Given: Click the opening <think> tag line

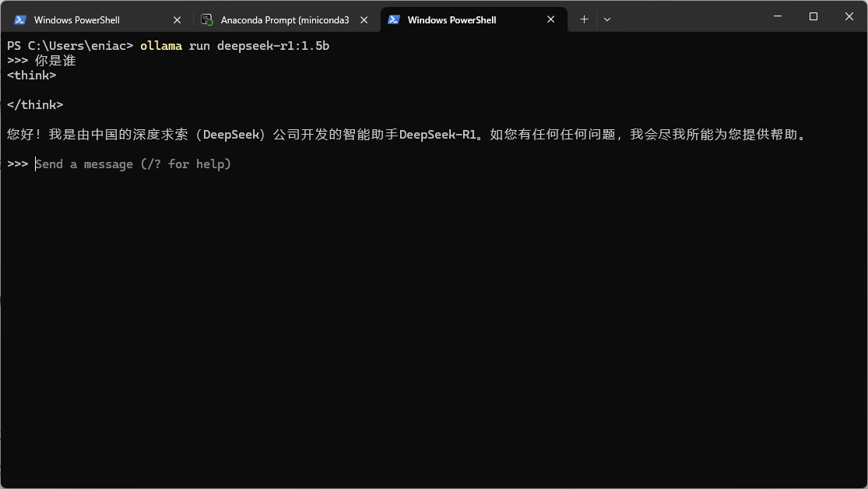Looking at the screenshot, I should (31, 76).
